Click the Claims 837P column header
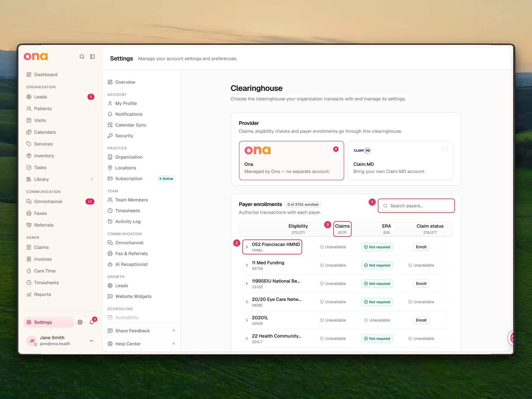The image size is (532, 399). (x=343, y=229)
